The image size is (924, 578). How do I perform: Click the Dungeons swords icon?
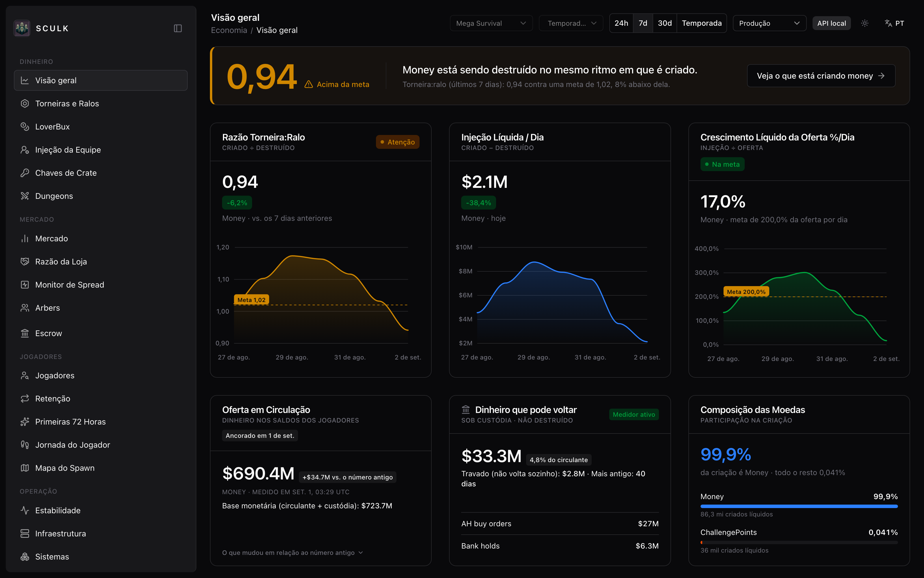(25, 196)
